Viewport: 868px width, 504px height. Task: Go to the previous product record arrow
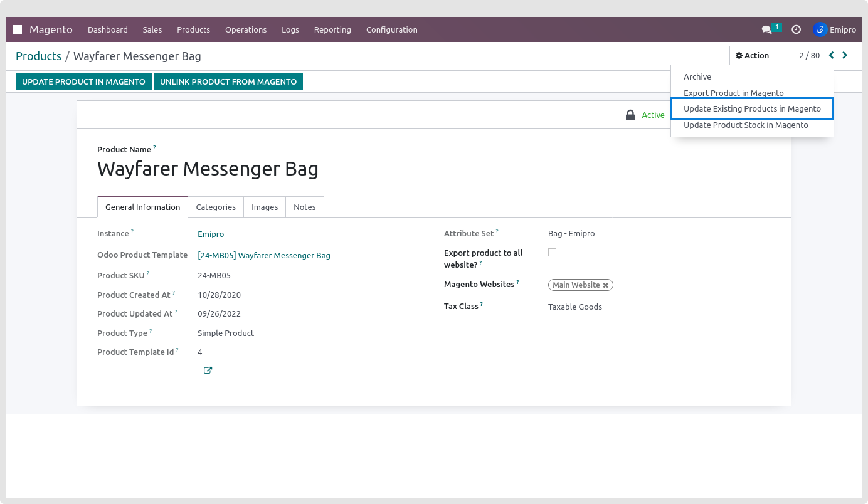click(832, 55)
